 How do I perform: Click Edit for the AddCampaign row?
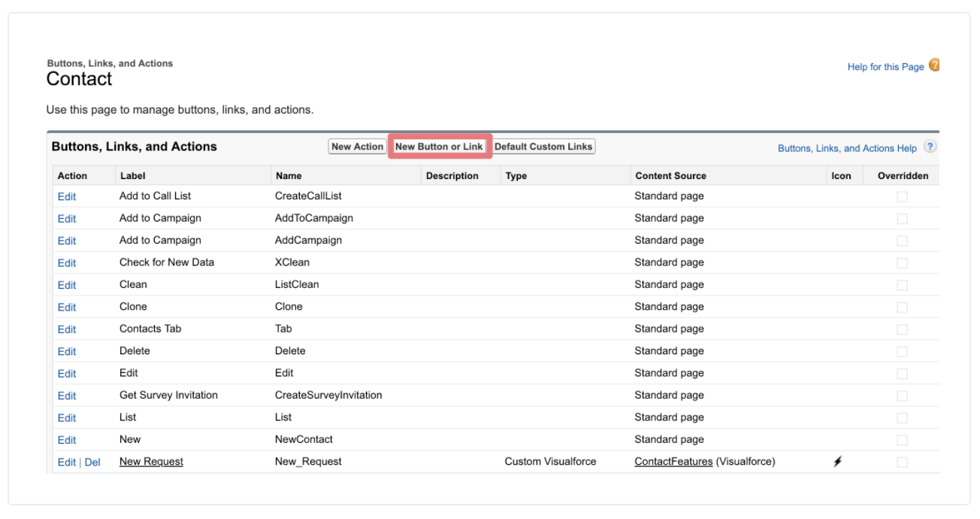[67, 241]
